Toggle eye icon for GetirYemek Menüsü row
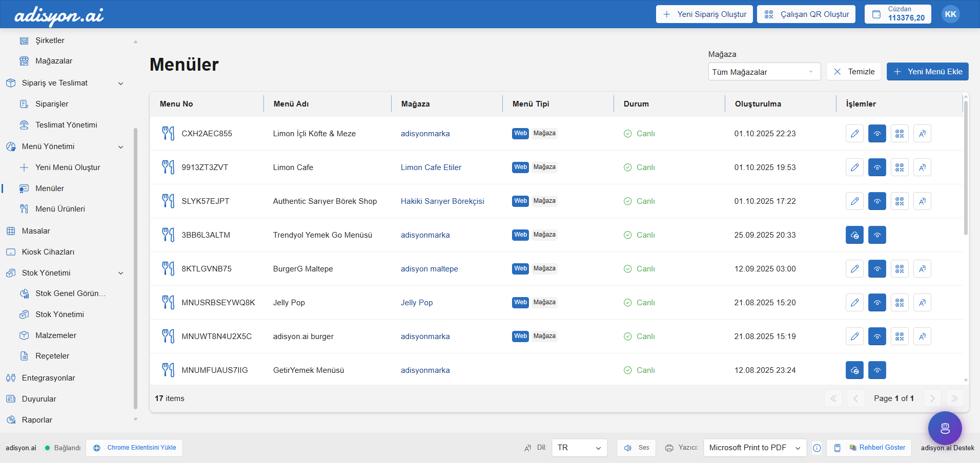The image size is (980, 463). point(877,370)
